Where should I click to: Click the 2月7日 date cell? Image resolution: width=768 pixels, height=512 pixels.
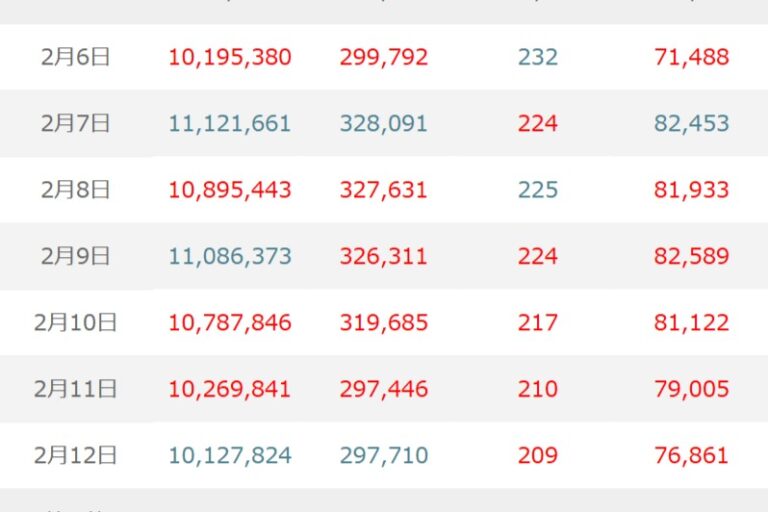coord(76,124)
